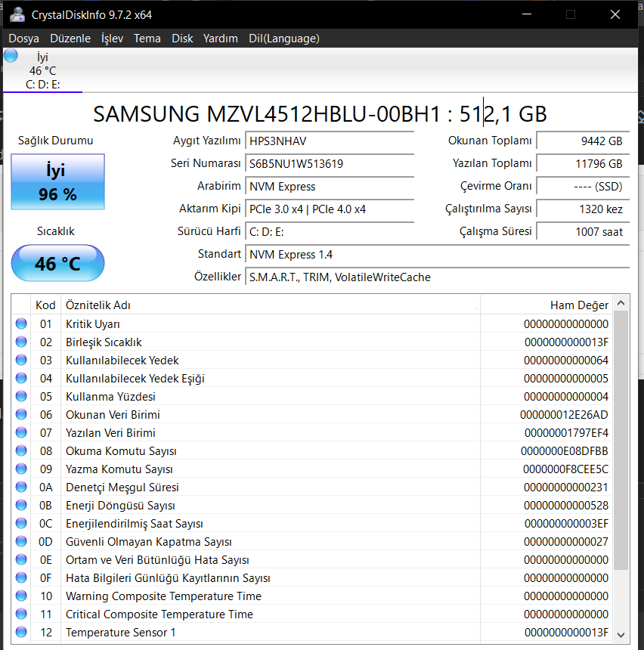Select the Temperature Sensor 1 attribute name
Viewport: 644px width, 650px height.
(x=121, y=633)
